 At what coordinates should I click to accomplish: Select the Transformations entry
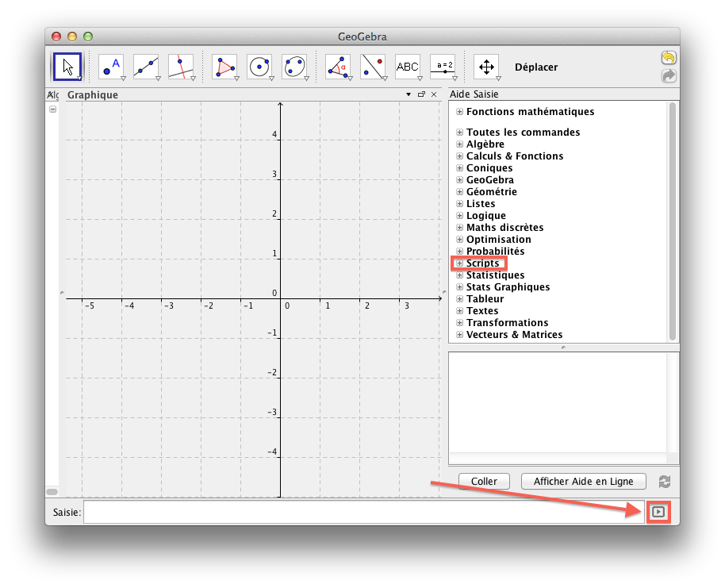click(x=507, y=323)
